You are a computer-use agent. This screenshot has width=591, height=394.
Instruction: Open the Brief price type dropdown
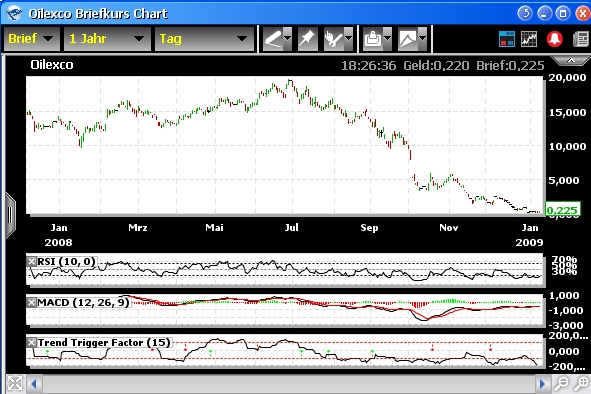(x=32, y=39)
